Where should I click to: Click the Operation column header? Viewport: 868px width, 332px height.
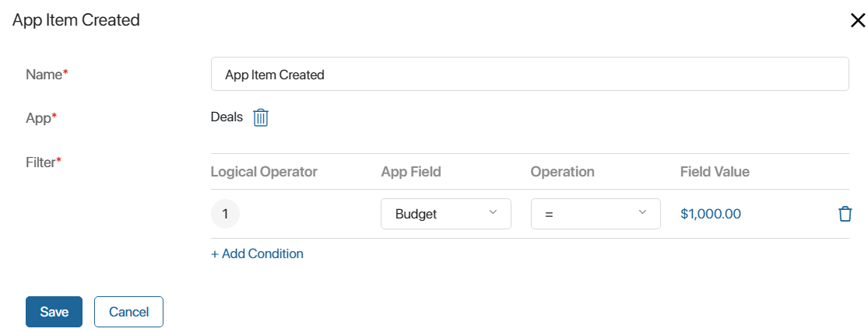pos(562,172)
